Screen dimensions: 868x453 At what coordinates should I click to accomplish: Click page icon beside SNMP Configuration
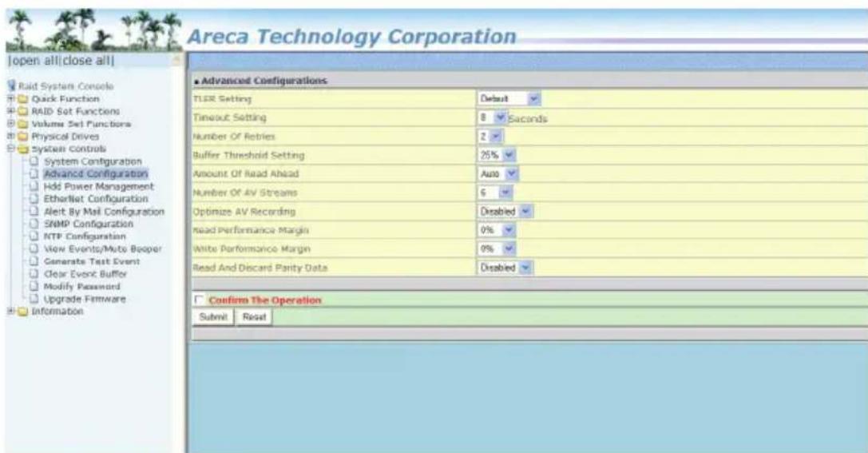(35, 224)
